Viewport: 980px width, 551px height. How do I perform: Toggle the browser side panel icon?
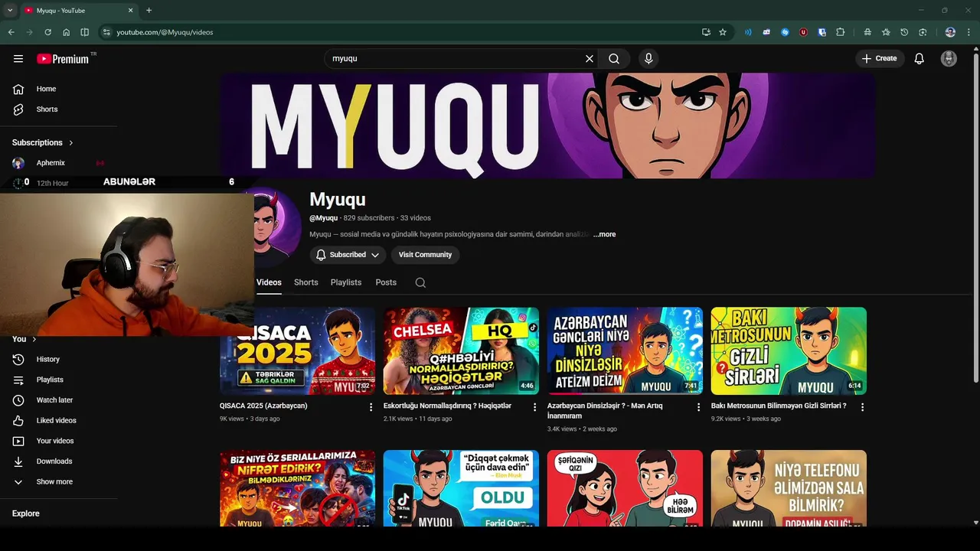tap(84, 32)
